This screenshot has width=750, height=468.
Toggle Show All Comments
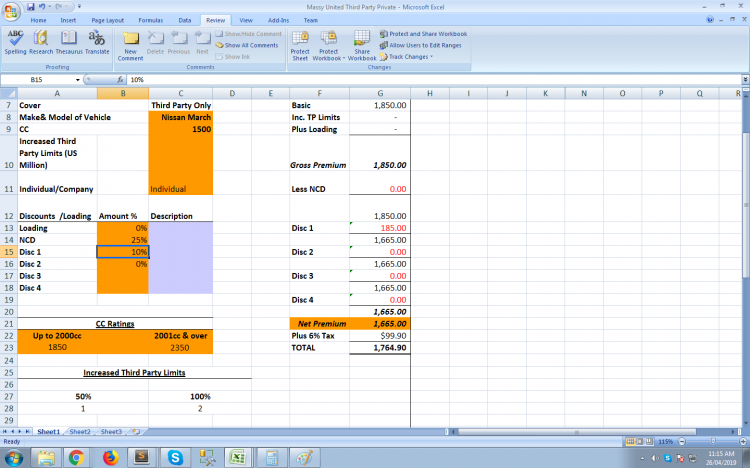click(251, 45)
